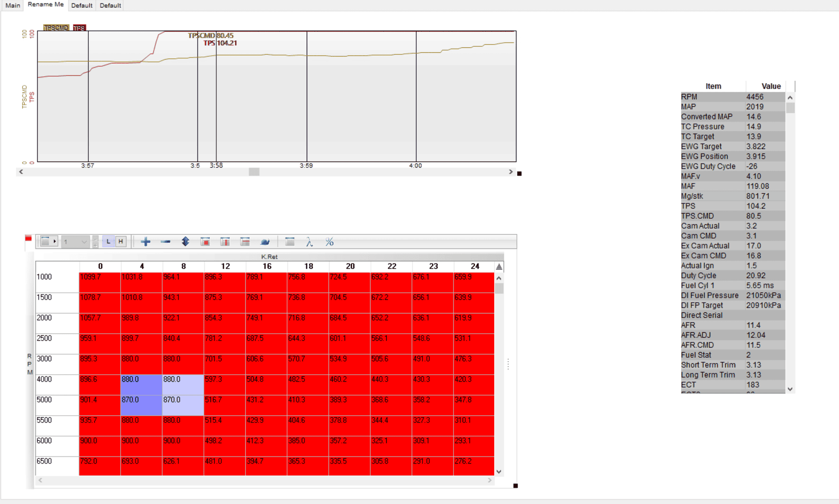Click the 4:00 time marker on chart
The height and width of the screenshot is (504, 839).
point(416,165)
